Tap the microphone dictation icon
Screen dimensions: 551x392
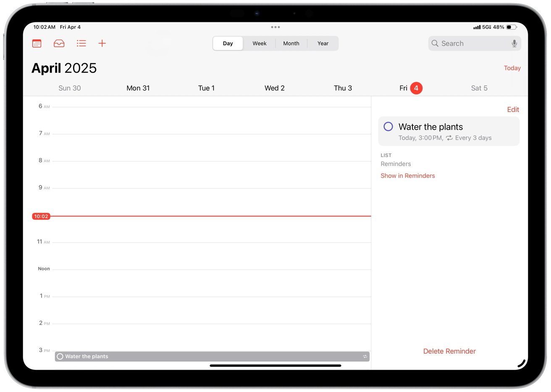[514, 43]
